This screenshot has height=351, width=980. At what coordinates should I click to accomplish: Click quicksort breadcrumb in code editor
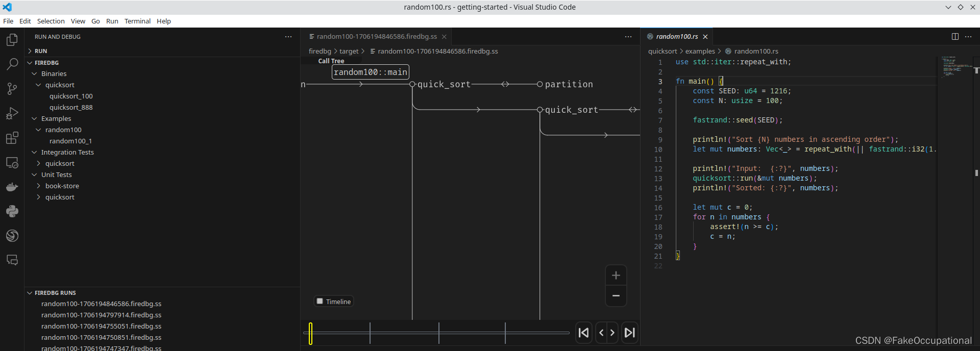coord(663,51)
